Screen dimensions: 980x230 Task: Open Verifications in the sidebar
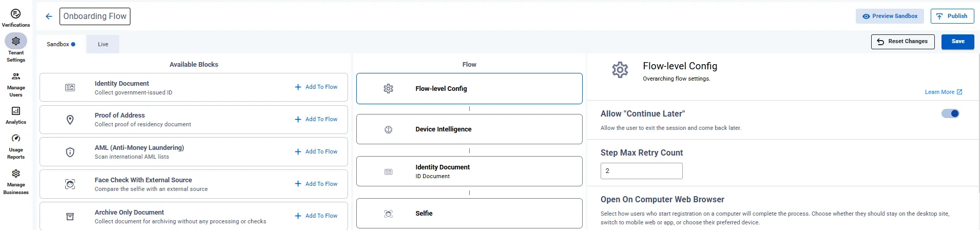pos(16,18)
